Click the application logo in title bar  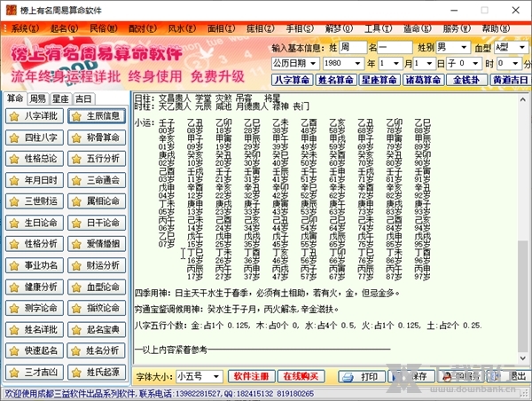tap(12, 10)
